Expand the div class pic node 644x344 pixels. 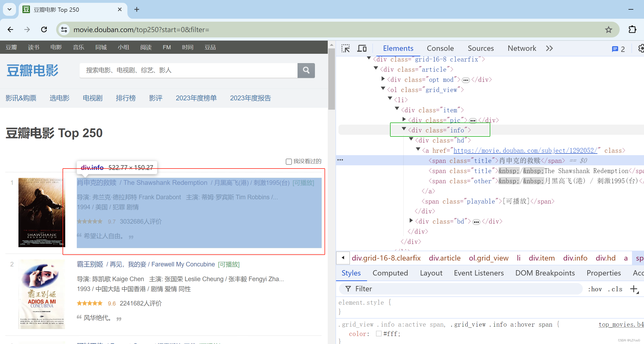pos(404,119)
